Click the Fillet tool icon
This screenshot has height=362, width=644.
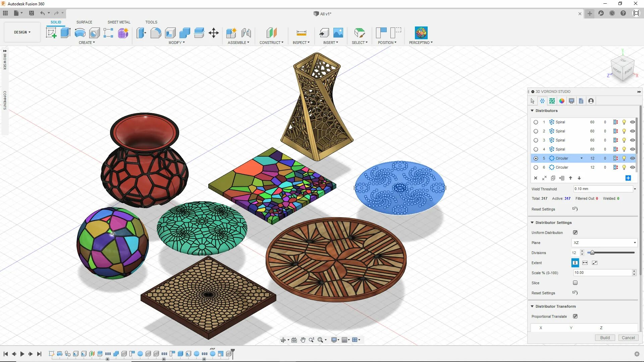point(156,33)
